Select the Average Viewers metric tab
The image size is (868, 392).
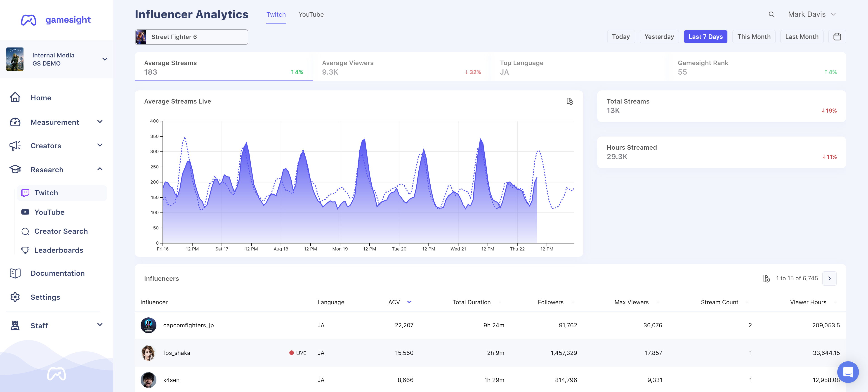401,67
